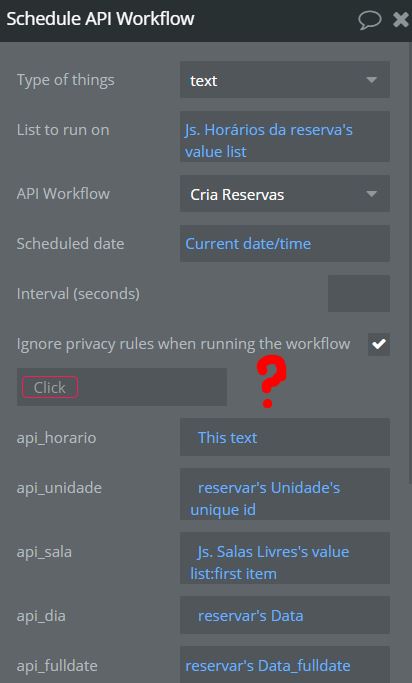Click the Cria Reservas dropdown arrow
This screenshot has width=412, height=683.
[371, 194]
